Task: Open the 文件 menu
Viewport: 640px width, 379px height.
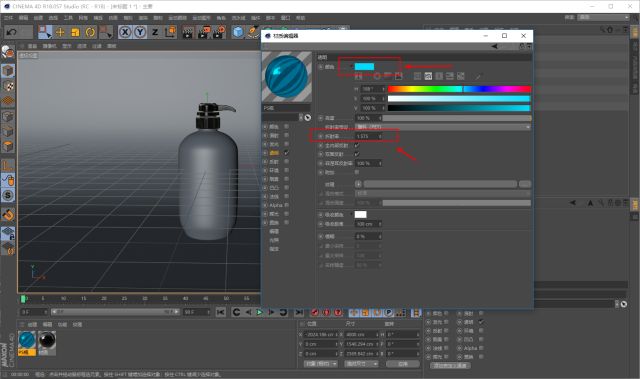Action: (x=8, y=18)
